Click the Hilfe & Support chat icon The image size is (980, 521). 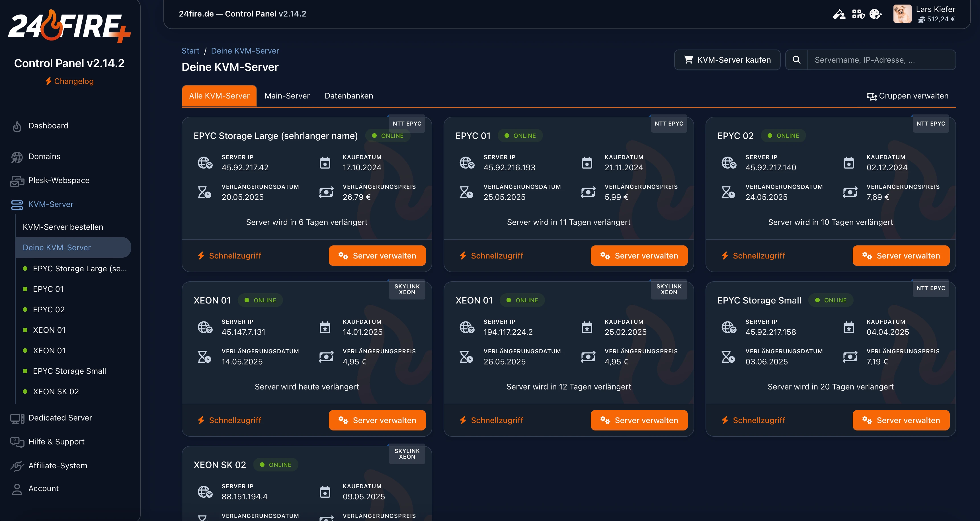(17, 442)
